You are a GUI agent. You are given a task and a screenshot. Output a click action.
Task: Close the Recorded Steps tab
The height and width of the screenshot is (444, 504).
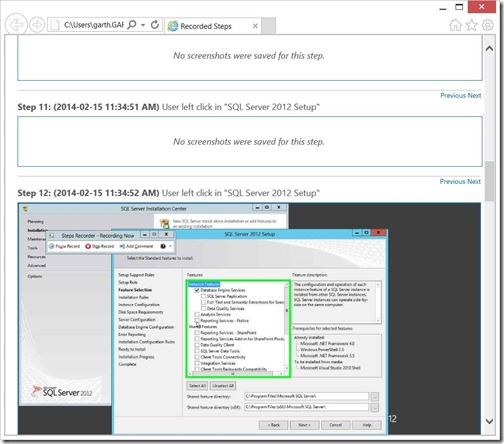[255, 26]
